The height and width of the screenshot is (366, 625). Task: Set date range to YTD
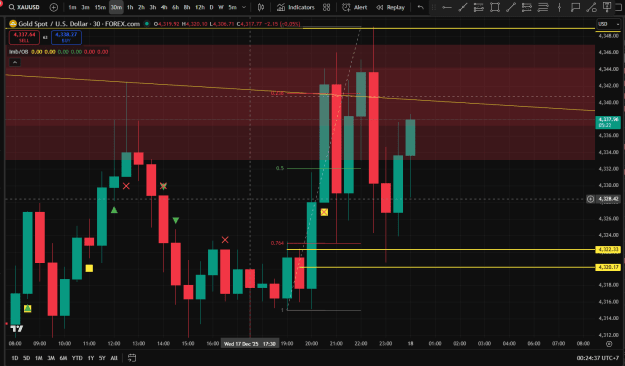[77, 358]
